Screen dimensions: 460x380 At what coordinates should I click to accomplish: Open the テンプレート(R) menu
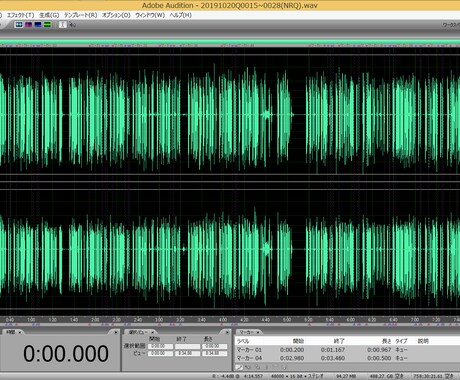[x=80, y=15]
